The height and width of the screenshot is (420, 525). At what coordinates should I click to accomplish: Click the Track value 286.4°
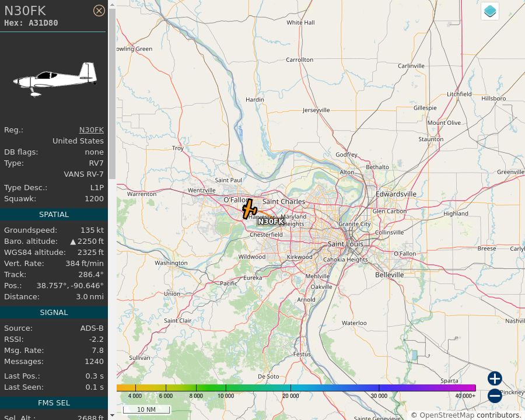click(91, 274)
